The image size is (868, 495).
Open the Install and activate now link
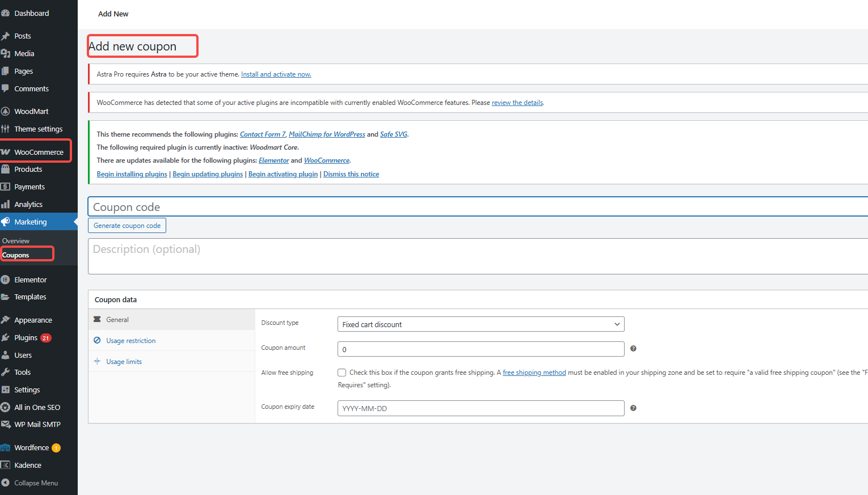coord(276,74)
